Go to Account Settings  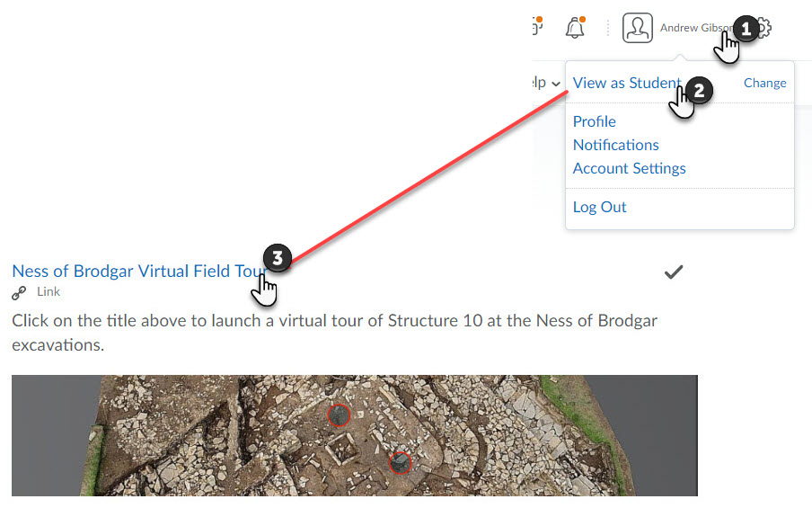click(x=629, y=168)
